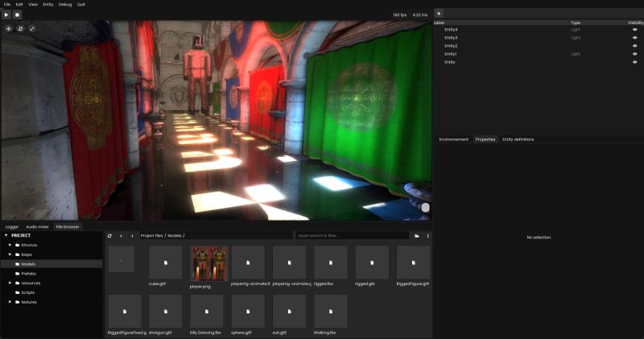
Task: Select the Entity3 row in entity list
Action: point(539,38)
